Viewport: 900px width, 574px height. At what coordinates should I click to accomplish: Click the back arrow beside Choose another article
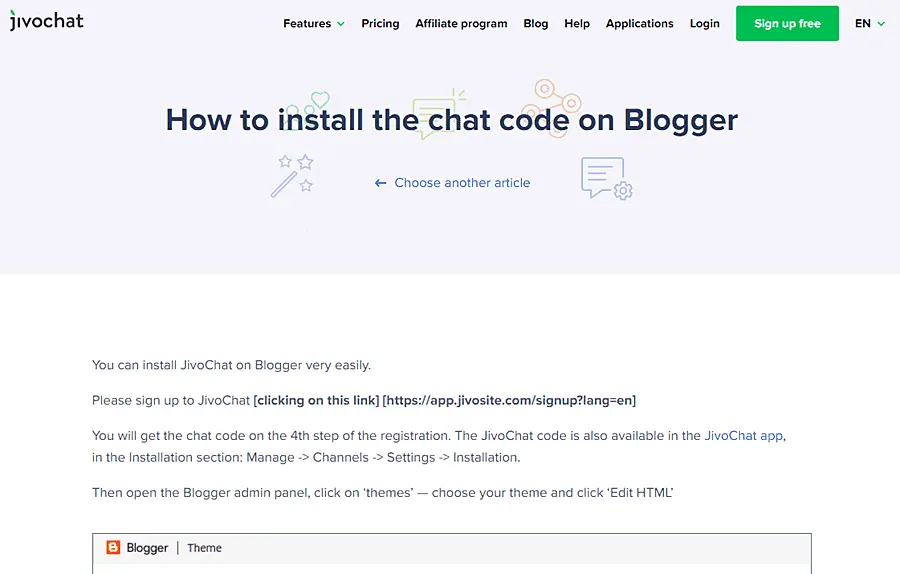(x=380, y=183)
